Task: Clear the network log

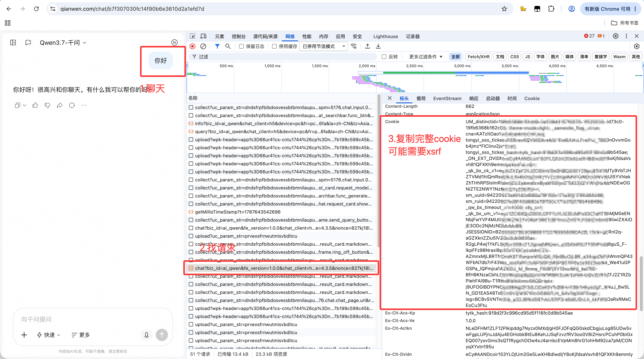Action: click(203, 46)
